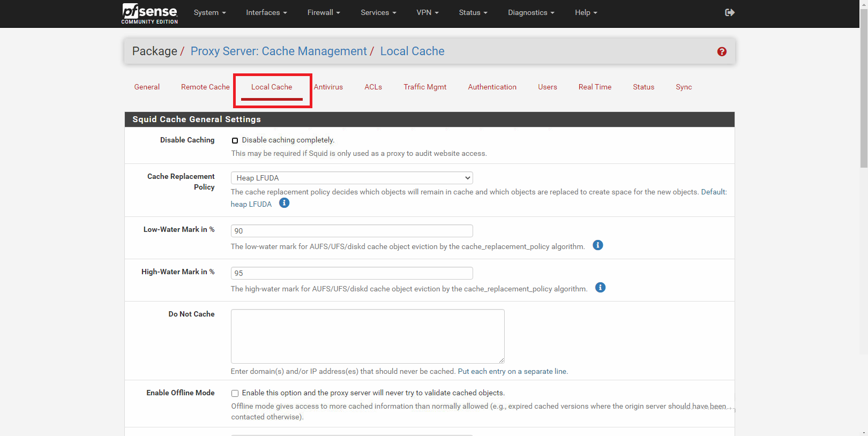Click the Do Not Cache textarea
Screen dimensions: 868x436
point(368,336)
